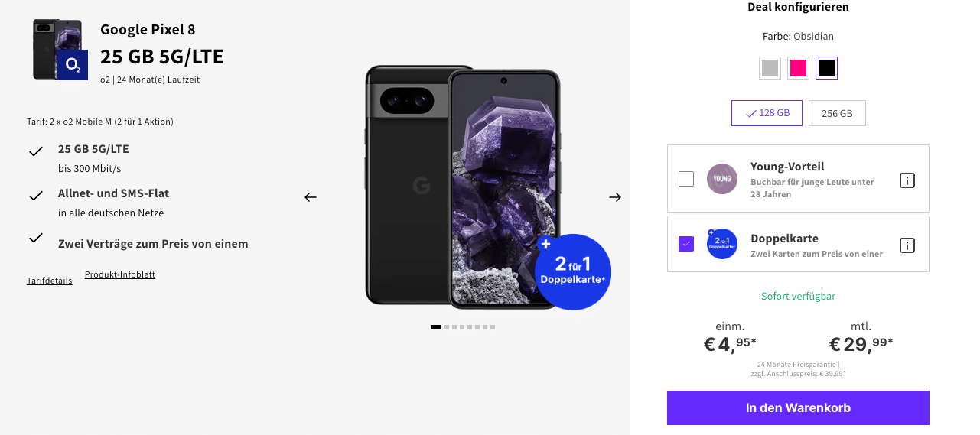Click the 2 für 1 Doppelkarte badge
This screenshot has height=435, width=980.
[x=573, y=272]
